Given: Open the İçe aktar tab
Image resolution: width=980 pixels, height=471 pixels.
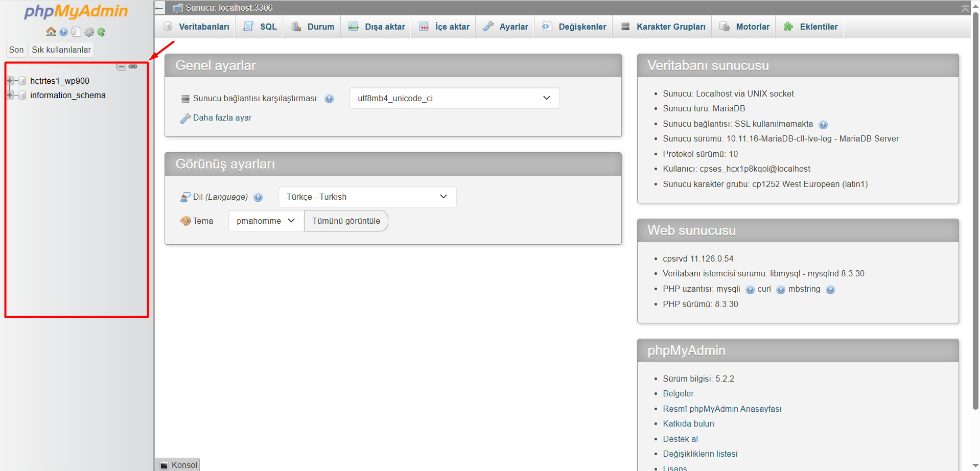Looking at the screenshot, I should [x=445, y=27].
